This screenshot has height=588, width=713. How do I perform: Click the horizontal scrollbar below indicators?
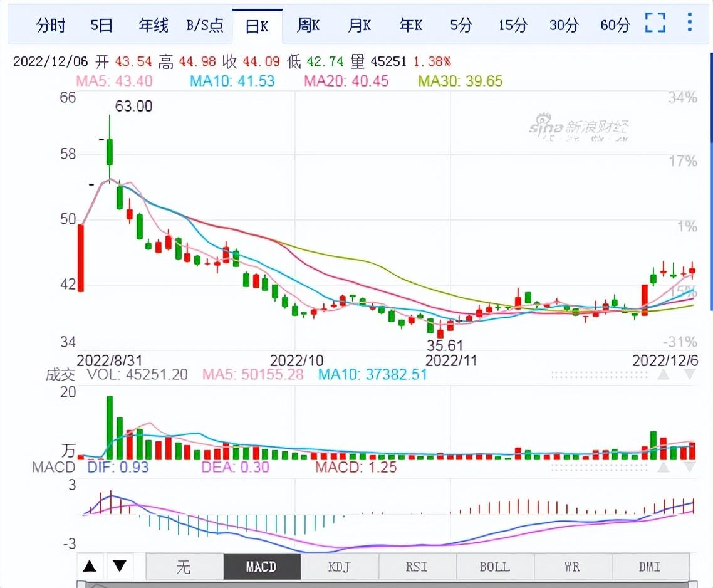coord(387,584)
